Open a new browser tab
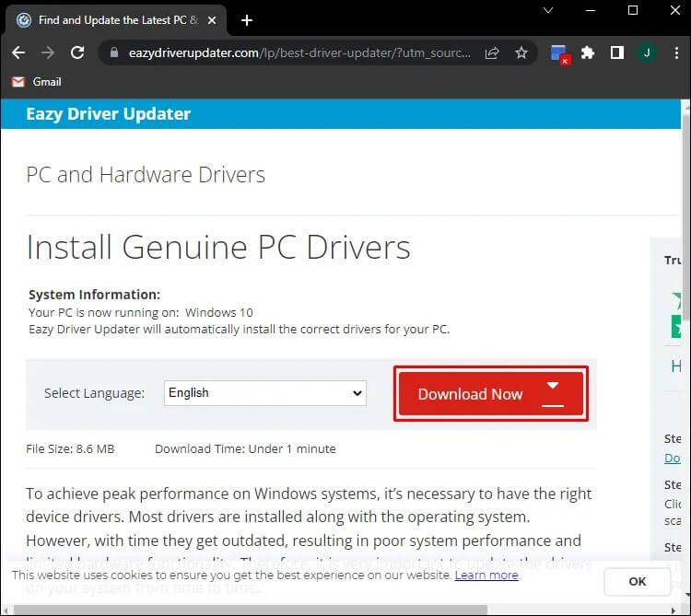Image resolution: width=691 pixels, height=616 pixels. coord(247,20)
